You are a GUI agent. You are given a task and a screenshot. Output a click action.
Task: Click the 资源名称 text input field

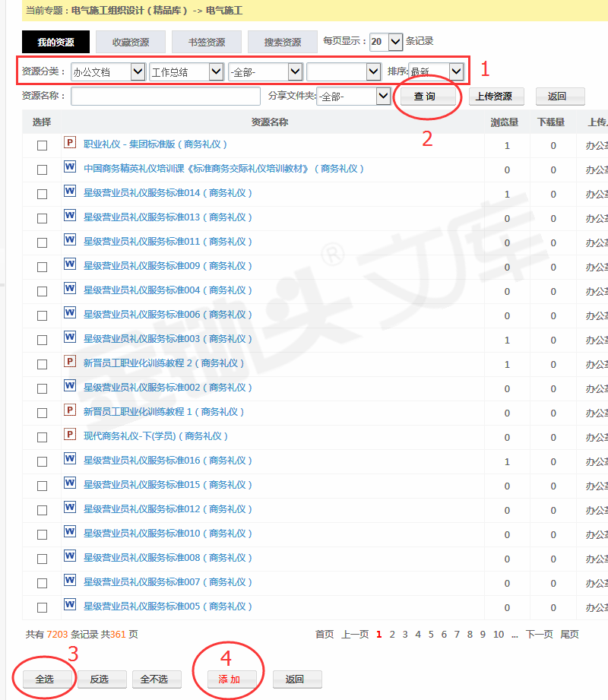click(166, 97)
